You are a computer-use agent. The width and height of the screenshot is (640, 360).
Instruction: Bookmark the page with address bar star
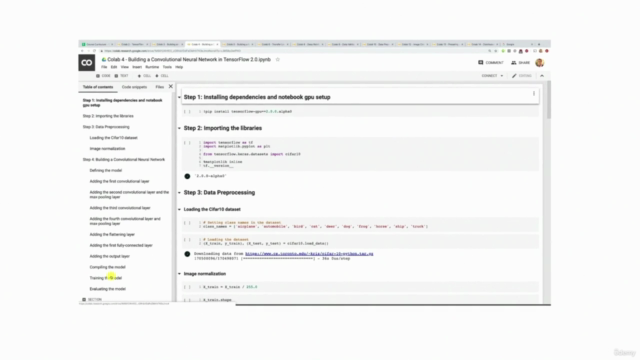point(496,51)
